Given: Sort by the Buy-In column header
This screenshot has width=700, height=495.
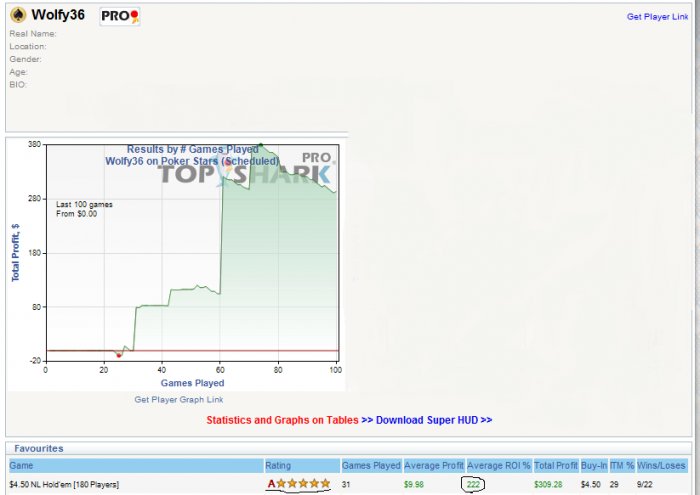Looking at the screenshot, I should (x=594, y=466).
